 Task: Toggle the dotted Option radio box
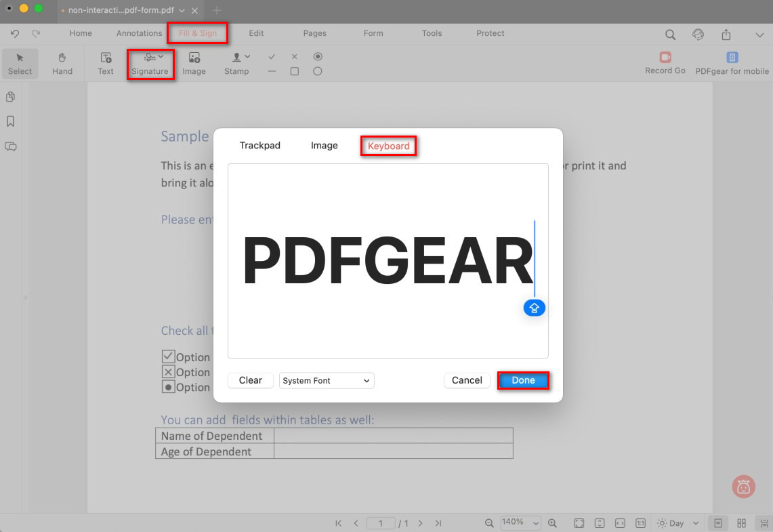(x=168, y=386)
